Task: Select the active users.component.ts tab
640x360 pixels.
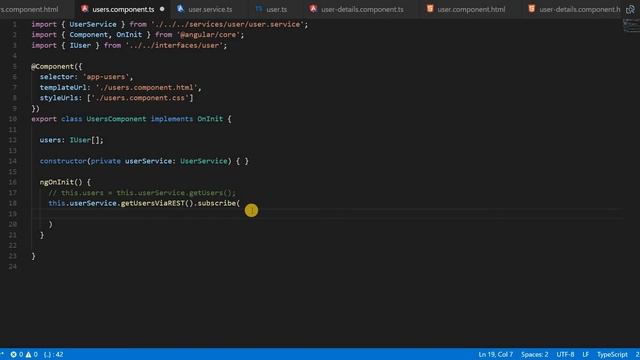Action: pyautogui.click(x=123, y=9)
